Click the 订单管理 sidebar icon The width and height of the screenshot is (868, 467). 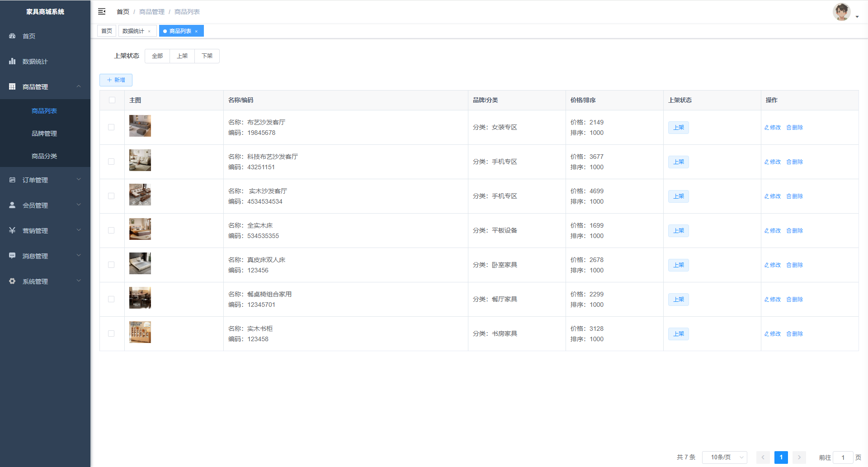pos(12,180)
